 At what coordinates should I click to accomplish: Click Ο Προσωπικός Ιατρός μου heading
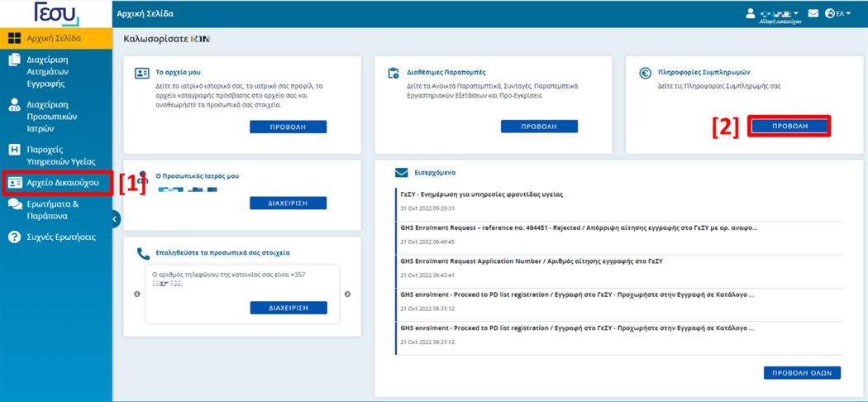coord(198,176)
